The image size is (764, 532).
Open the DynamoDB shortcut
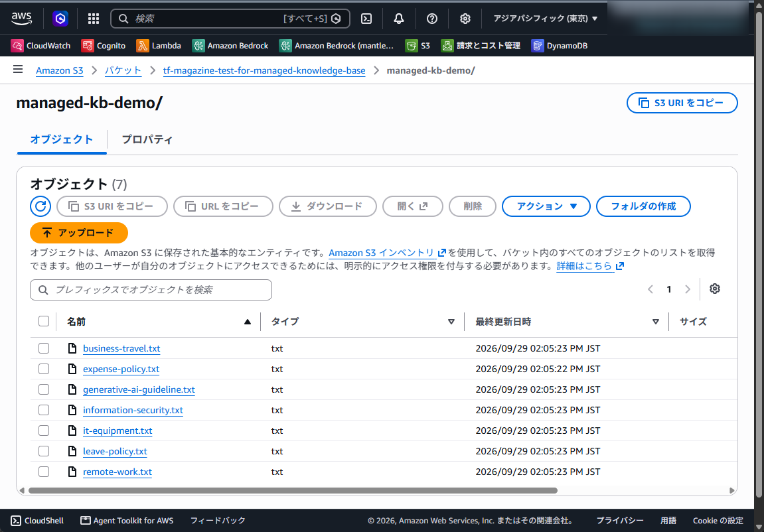(560, 46)
